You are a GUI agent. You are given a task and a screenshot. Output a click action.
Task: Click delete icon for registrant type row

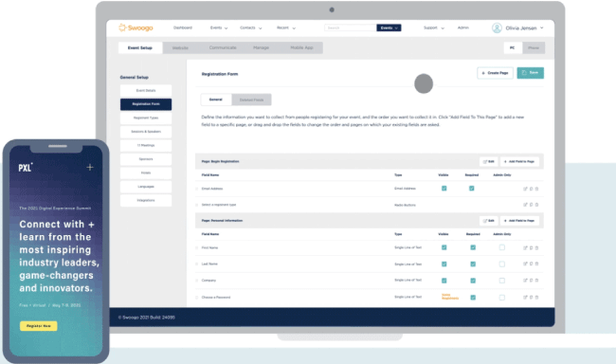(536, 205)
